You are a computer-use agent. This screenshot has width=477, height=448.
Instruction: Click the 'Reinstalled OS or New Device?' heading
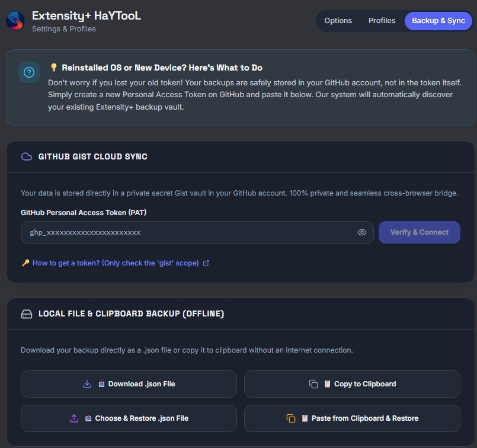[x=162, y=68]
